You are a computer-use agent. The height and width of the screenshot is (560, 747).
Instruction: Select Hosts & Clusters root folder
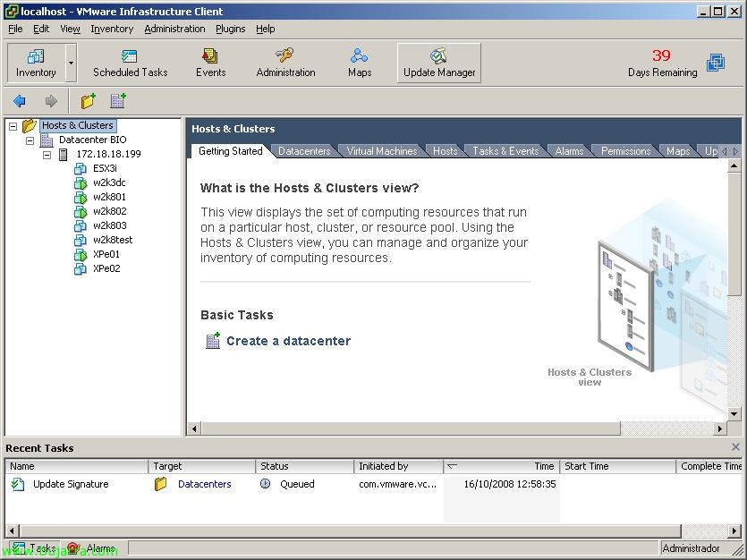78,125
